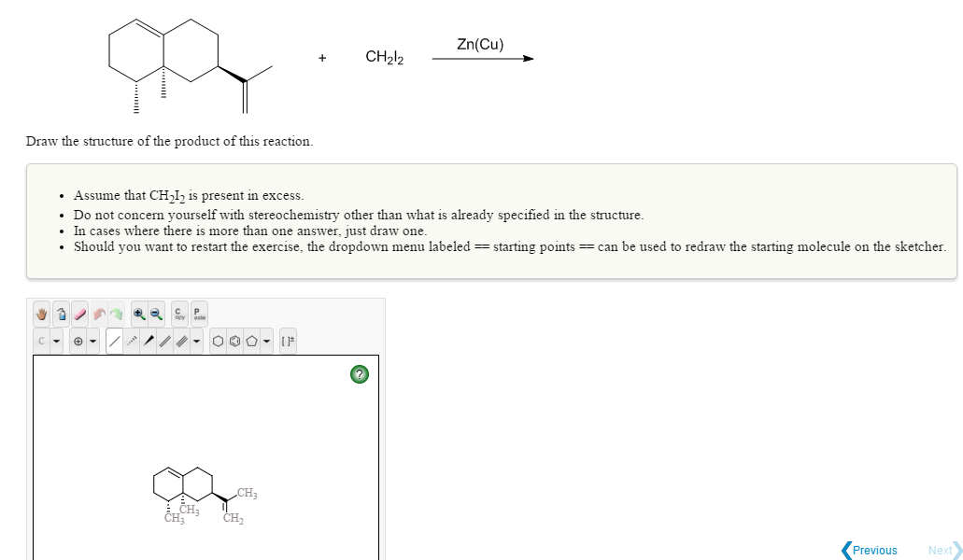The width and height of the screenshot is (963, 560).
Task: Toggle the charge bracket tool
Action: click(288, 341)
